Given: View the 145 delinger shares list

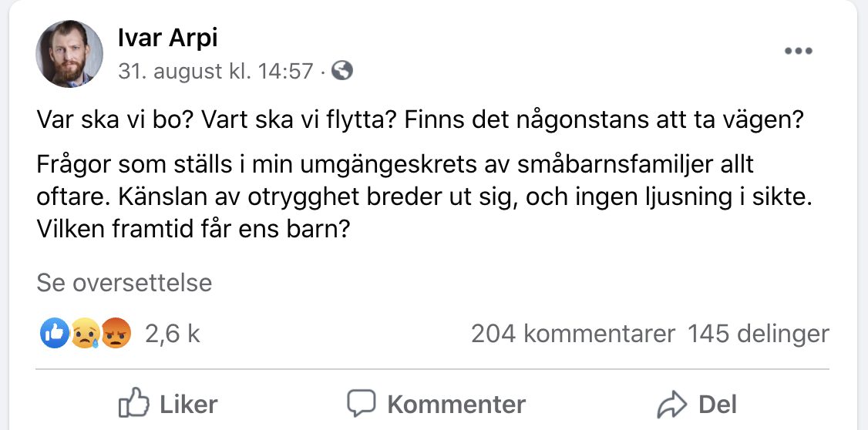Looking at the screenshot, I should click(759, 334).
